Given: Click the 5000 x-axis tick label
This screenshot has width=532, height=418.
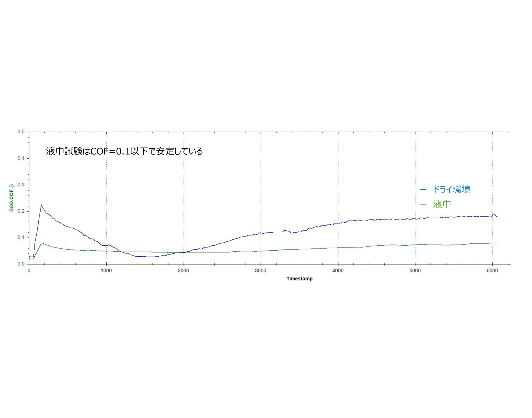Looking at the screenshot, I should pyautogui.click(x=415, y=271).
